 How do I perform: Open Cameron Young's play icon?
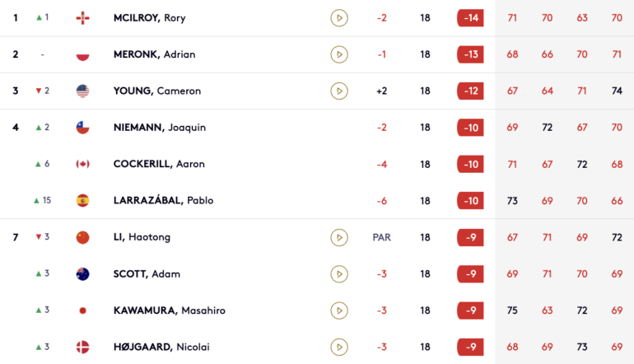tap(339, 91)
